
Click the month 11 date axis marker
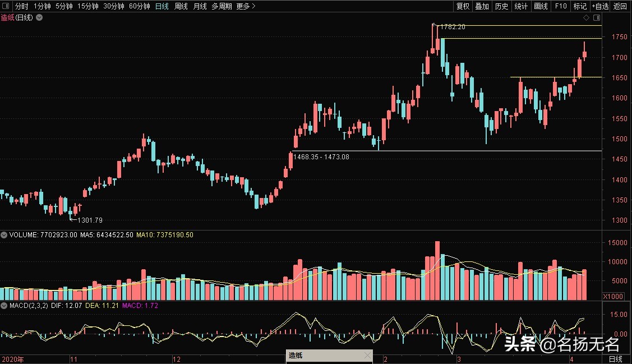coord(73,359)
